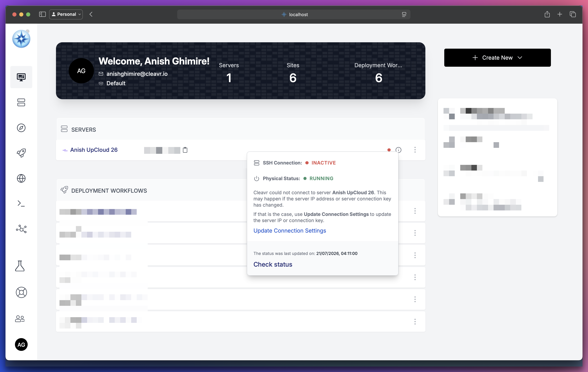Go back with Safari back arrow
This screenshot has height=372, width=588.
tap(91, 14)
